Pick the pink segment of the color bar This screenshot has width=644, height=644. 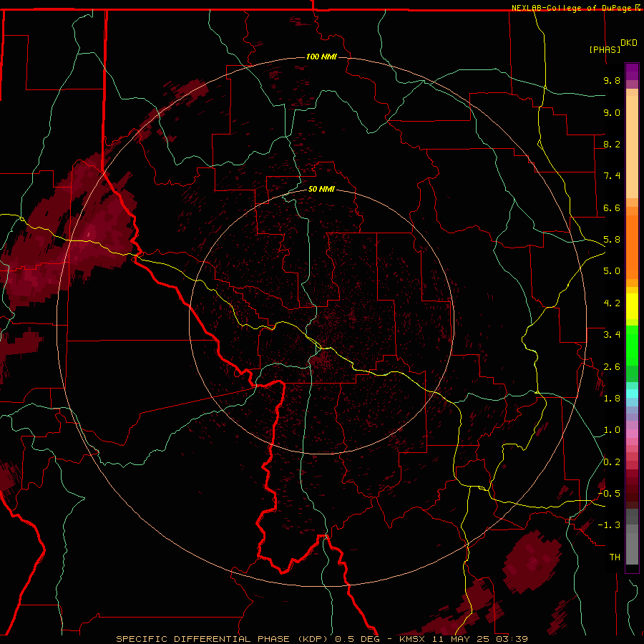pos(632,434)
